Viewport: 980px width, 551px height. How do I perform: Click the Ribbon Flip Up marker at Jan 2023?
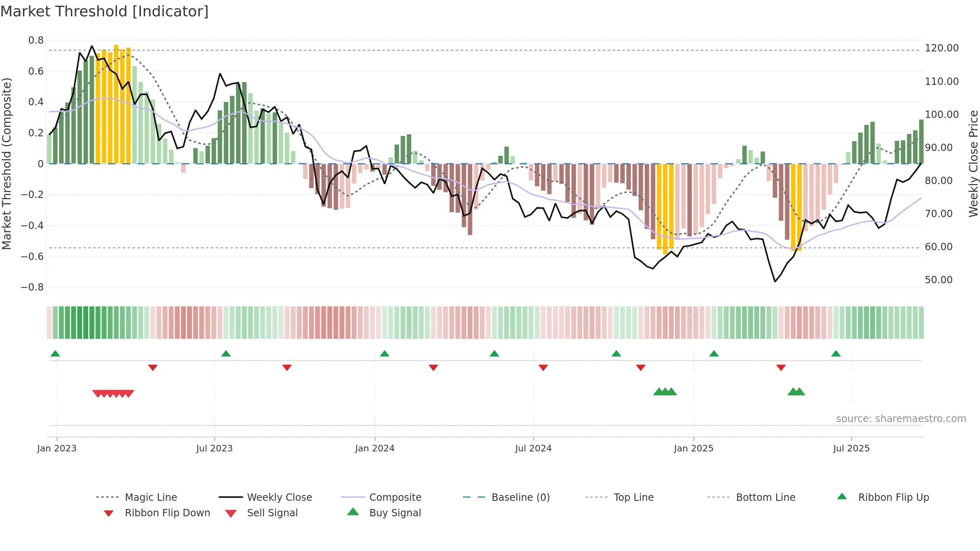pos(55,353)
